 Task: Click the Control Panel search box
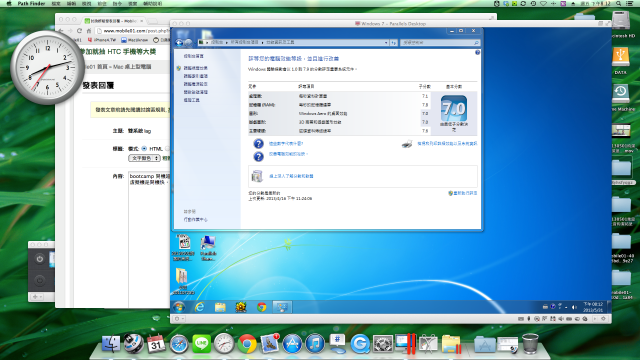pos(439,42)
